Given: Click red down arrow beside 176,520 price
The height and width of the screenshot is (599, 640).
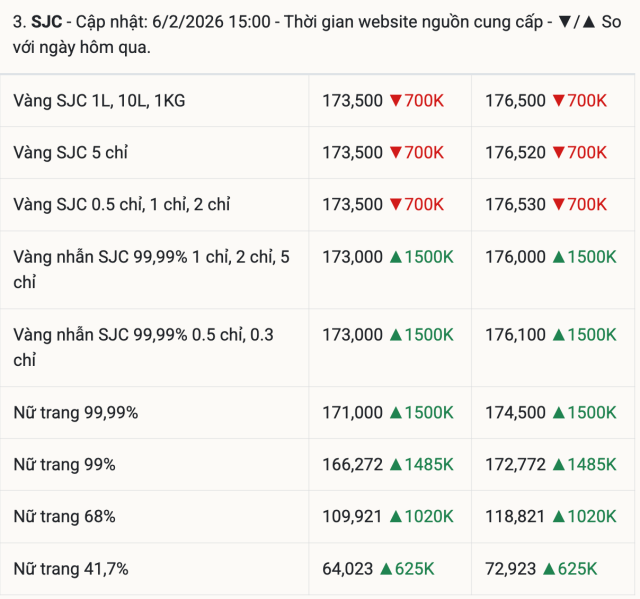Looking at the screenshot, I should coord(558,153).
